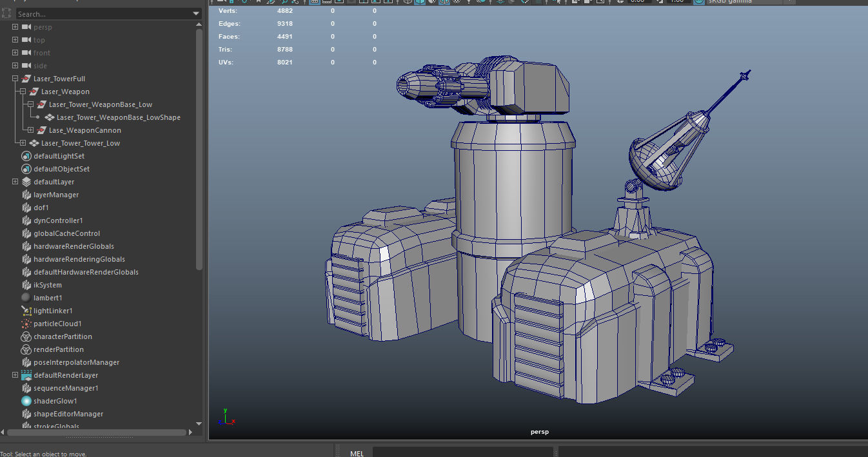The width and height of the screenshot is (868, 457).
Task: Select hardwareRenderGlobals node
Action: pos(74,246)
